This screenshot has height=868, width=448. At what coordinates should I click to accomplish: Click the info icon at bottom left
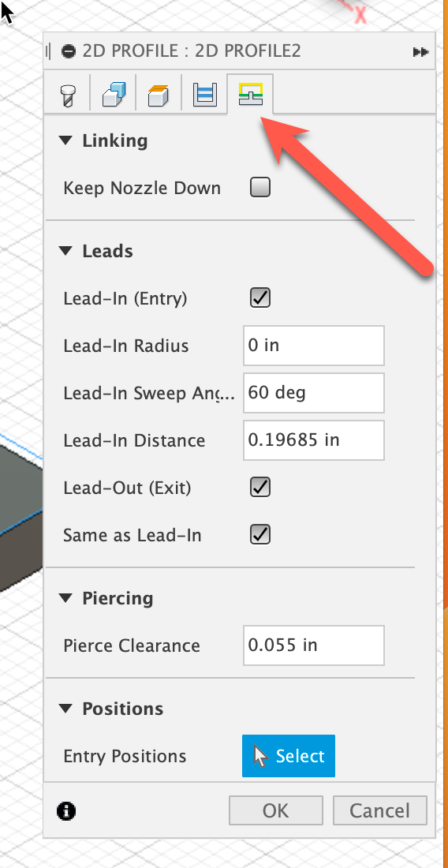[x=66, y=811]
